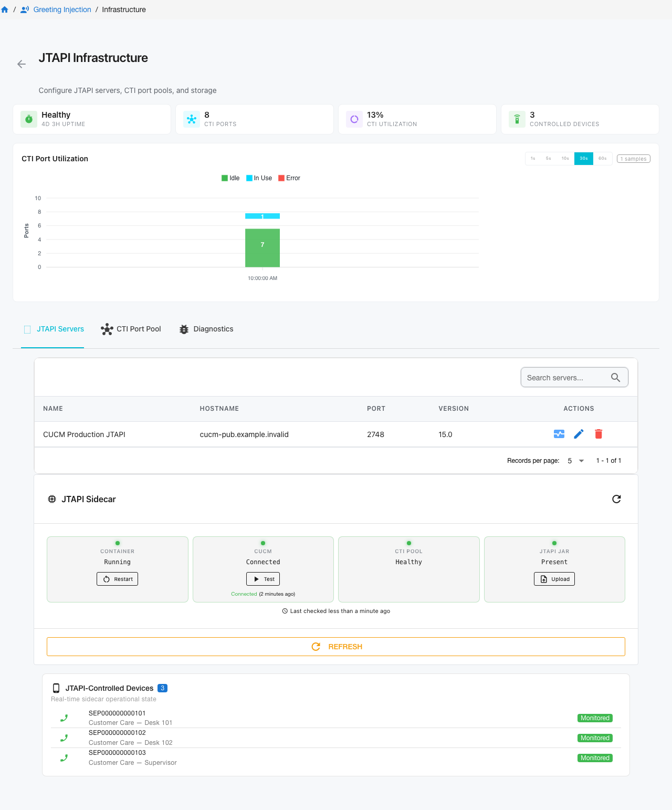Toggle the Idle legend series

click(230, 178)
